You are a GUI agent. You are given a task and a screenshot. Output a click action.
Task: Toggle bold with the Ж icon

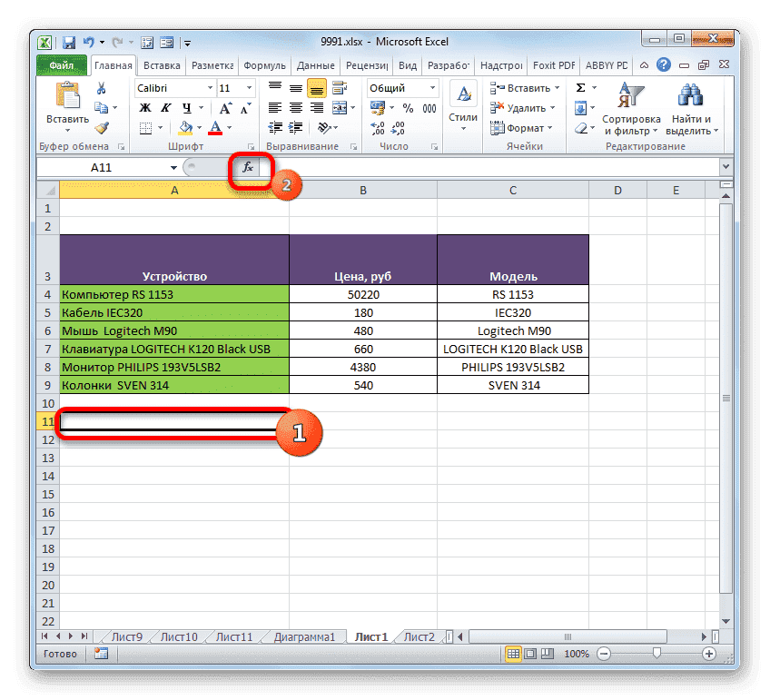[x=144, y=107]
